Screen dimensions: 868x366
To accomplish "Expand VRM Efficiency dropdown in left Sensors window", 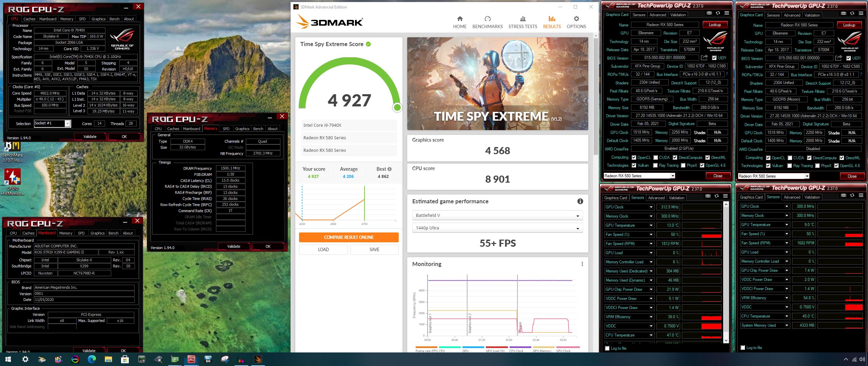I will click(x=651, y=317).
